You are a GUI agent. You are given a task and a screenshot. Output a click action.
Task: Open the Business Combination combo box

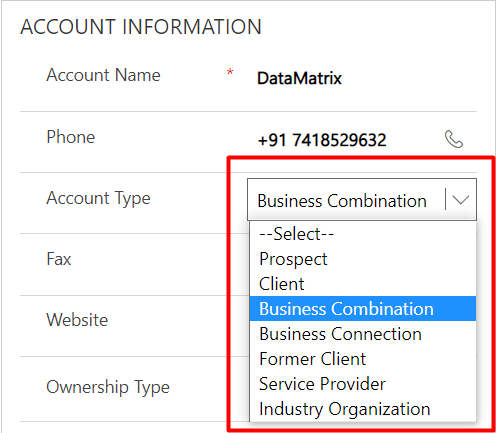coord(362,199)
